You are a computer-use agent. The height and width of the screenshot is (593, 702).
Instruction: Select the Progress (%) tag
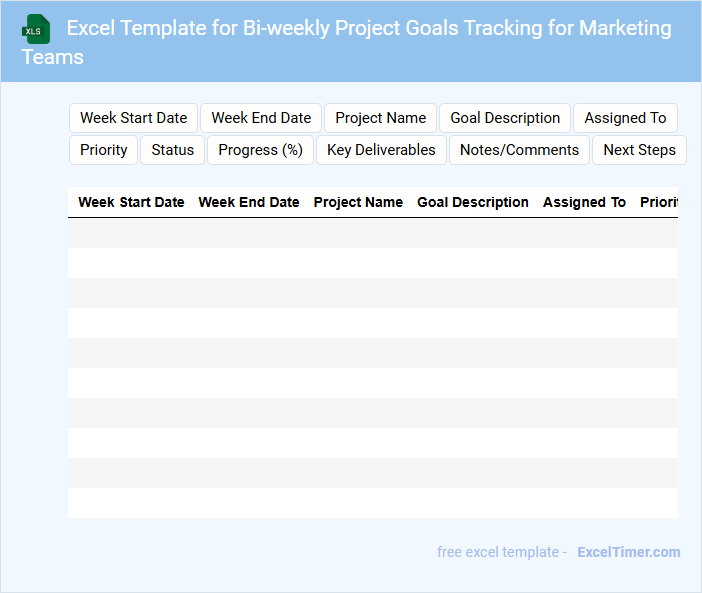tap(260, 150)
